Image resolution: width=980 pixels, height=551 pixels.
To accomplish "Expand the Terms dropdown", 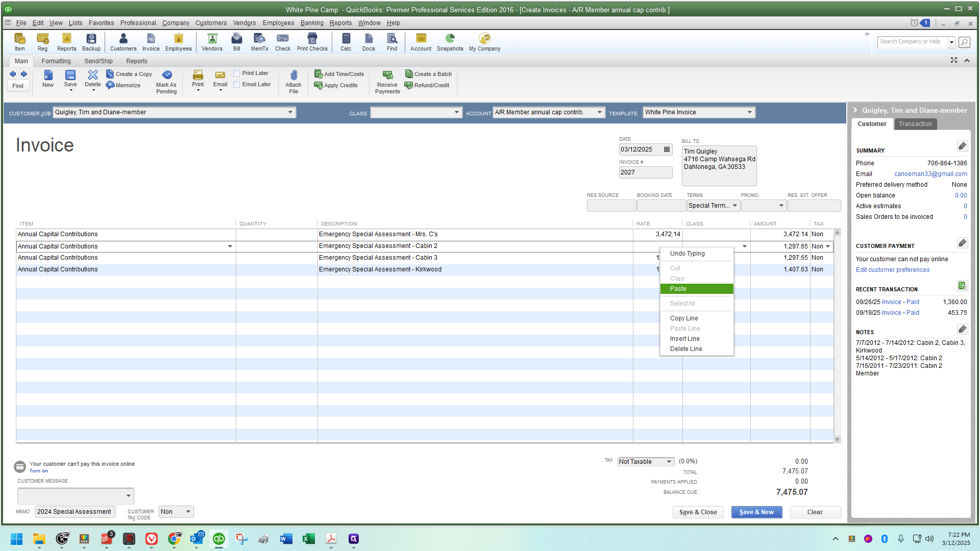I will 735,206.
